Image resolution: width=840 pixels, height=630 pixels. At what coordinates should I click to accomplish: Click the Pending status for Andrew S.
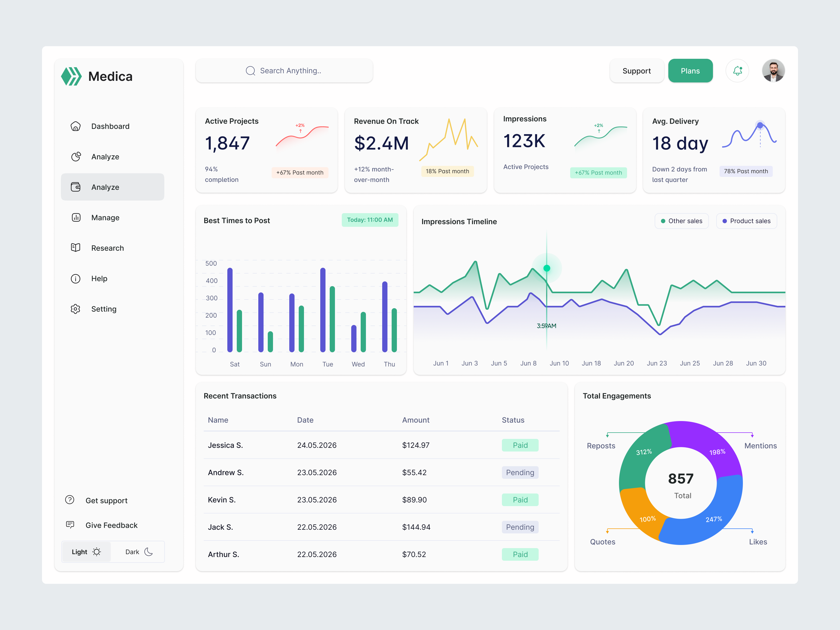pyautogui.click(x=520, y=472)
